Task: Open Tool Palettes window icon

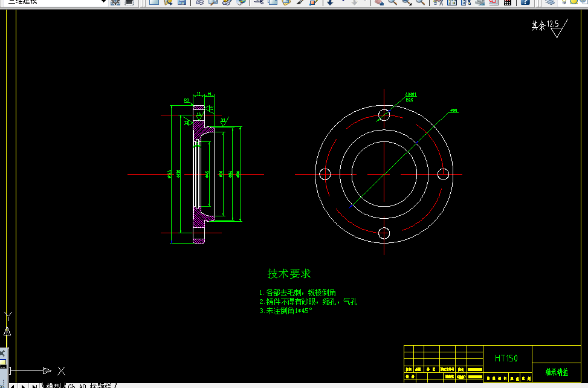Action: tap(466, 2)
